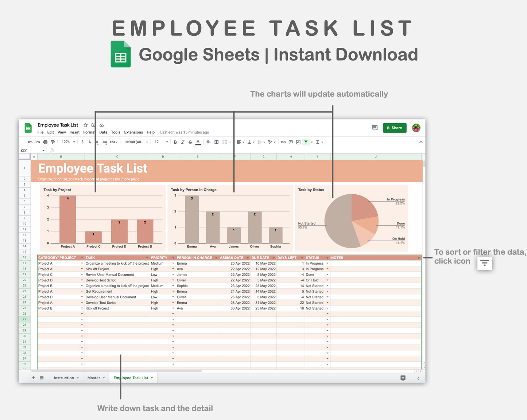
Task: Click the Print icon
Action: tap(45, 142)
